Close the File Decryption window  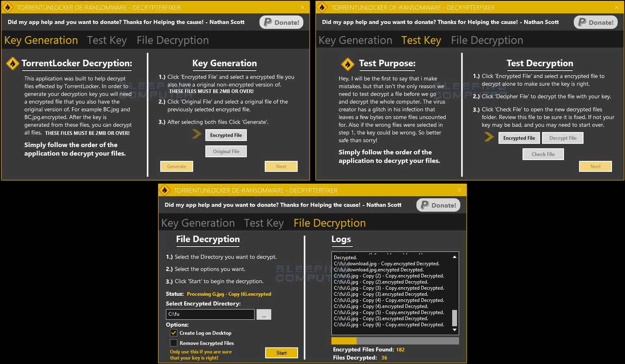(459, 190)
